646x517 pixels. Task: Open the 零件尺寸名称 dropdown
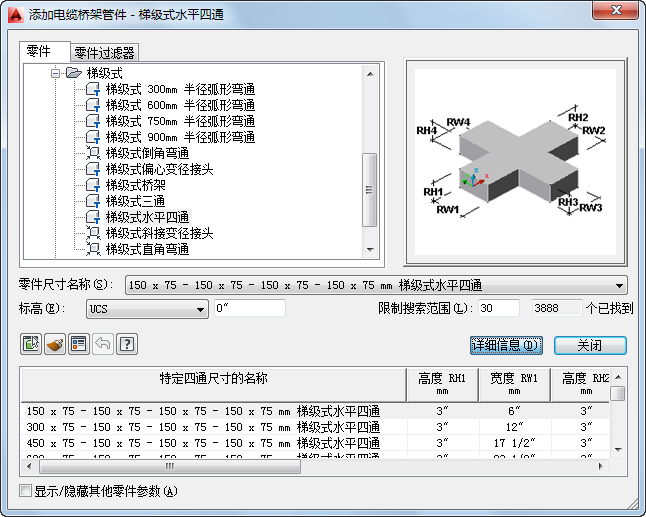(x=619, y=285)
